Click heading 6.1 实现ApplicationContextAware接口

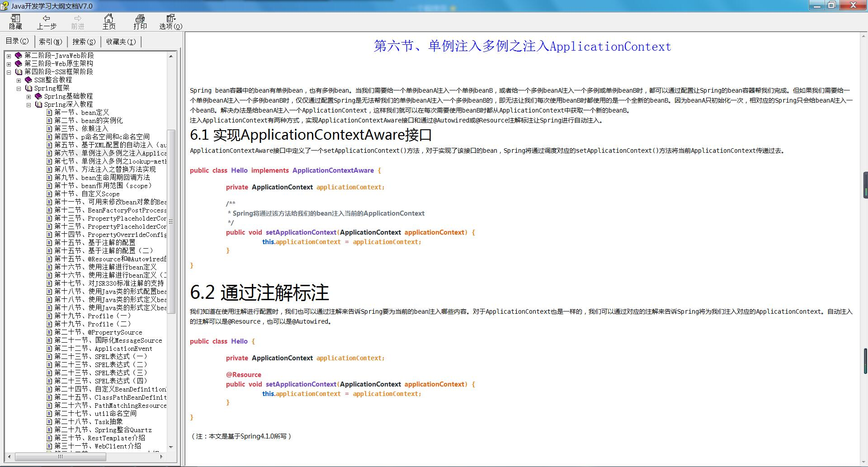[311, 135]
